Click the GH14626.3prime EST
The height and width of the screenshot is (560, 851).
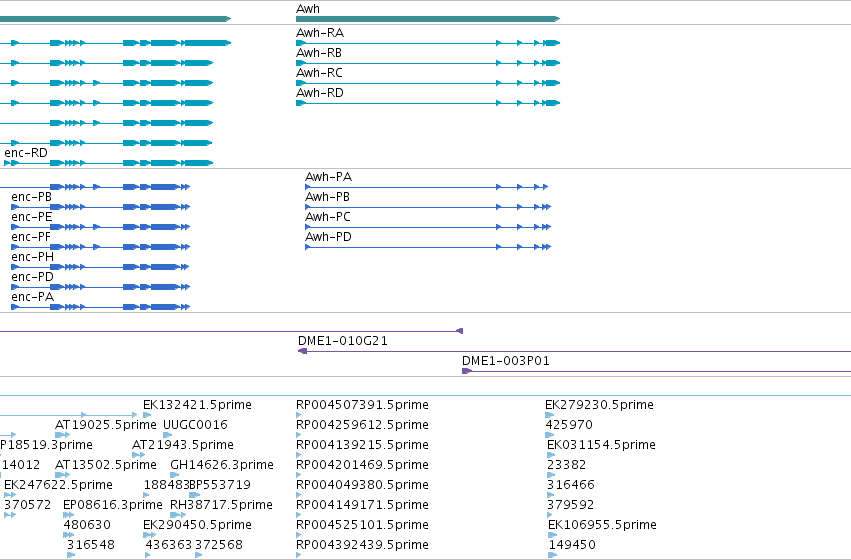click(x=222, y=465)
